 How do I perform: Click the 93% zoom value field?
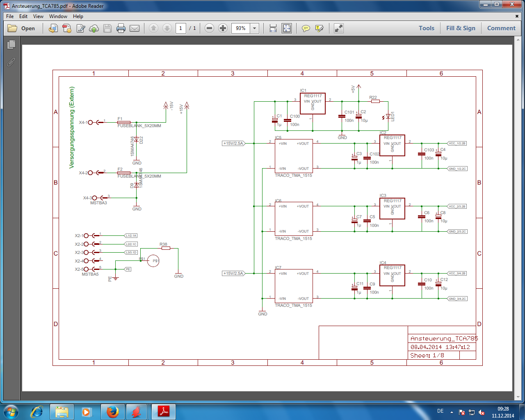point(241,28)
